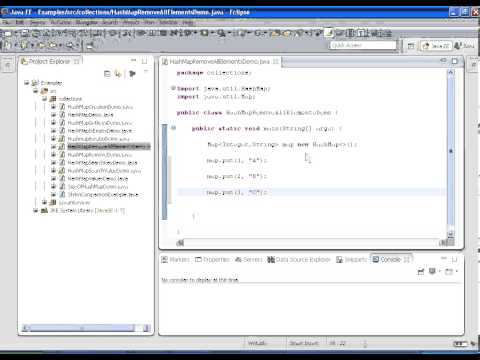Collapse the collections package node

(x=44, y=99)
